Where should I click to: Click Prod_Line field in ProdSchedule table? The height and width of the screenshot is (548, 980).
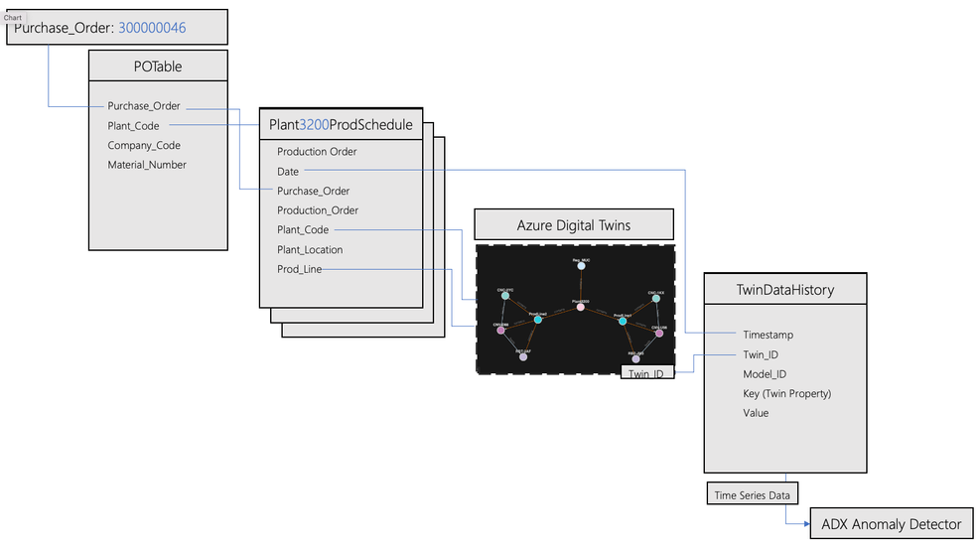tap(300, 269)
